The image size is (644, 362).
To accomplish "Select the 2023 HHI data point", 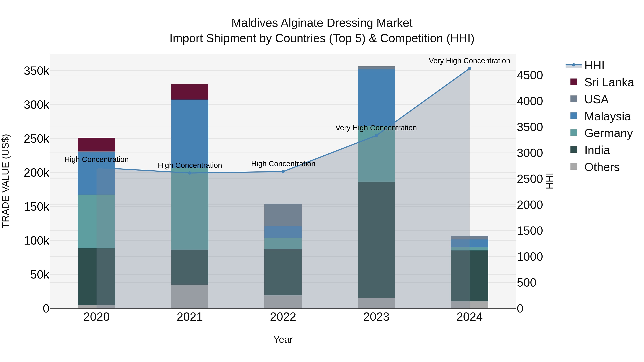I will point(376,135).
